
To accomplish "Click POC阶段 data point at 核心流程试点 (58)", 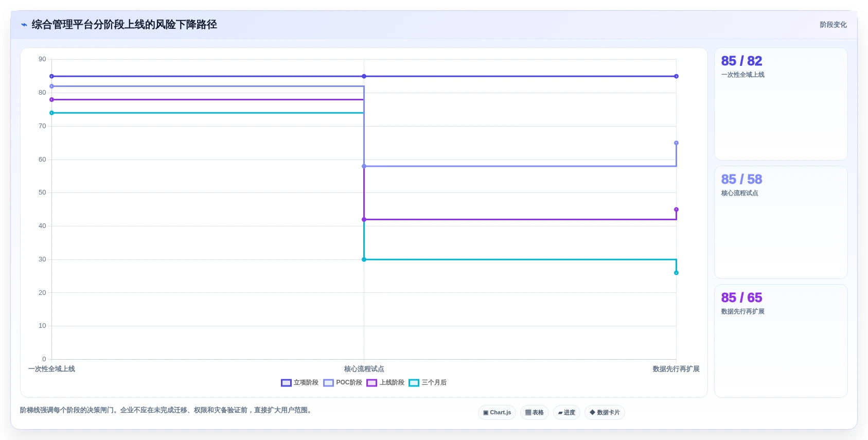I will [364, 166].
